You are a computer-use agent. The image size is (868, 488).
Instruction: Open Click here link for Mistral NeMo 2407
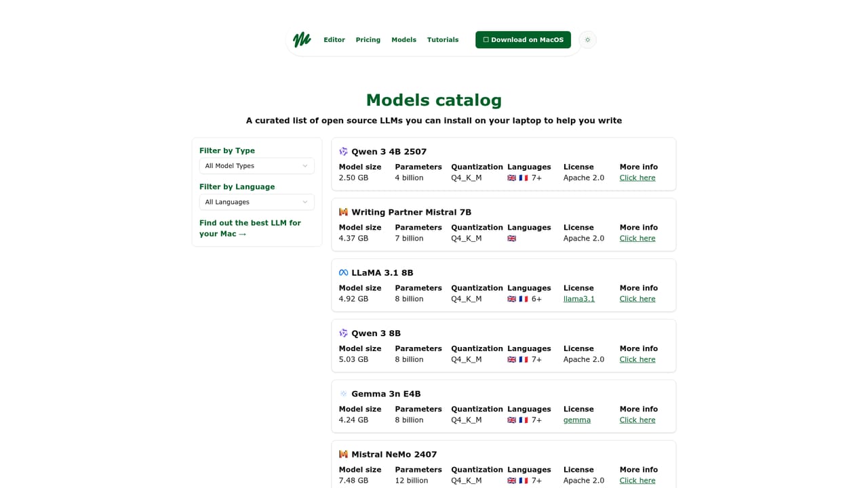click(x=637, y=481)
